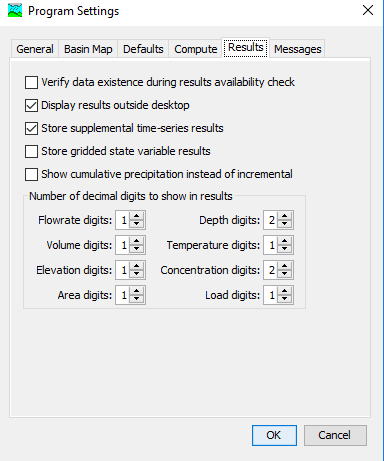
Task: Open the Basin Map tab
Action: 88,49
